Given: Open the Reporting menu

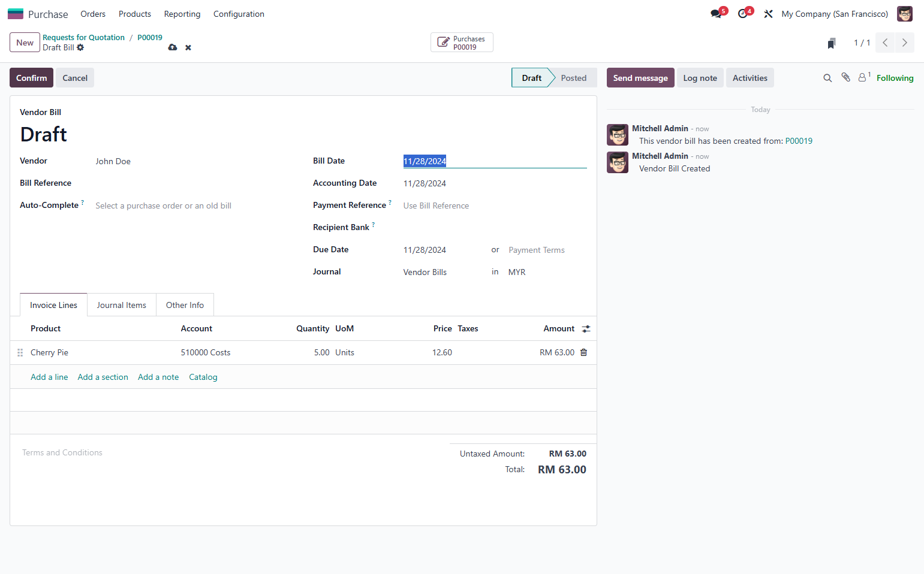Looking at the screenshot, I should (182, 14).
